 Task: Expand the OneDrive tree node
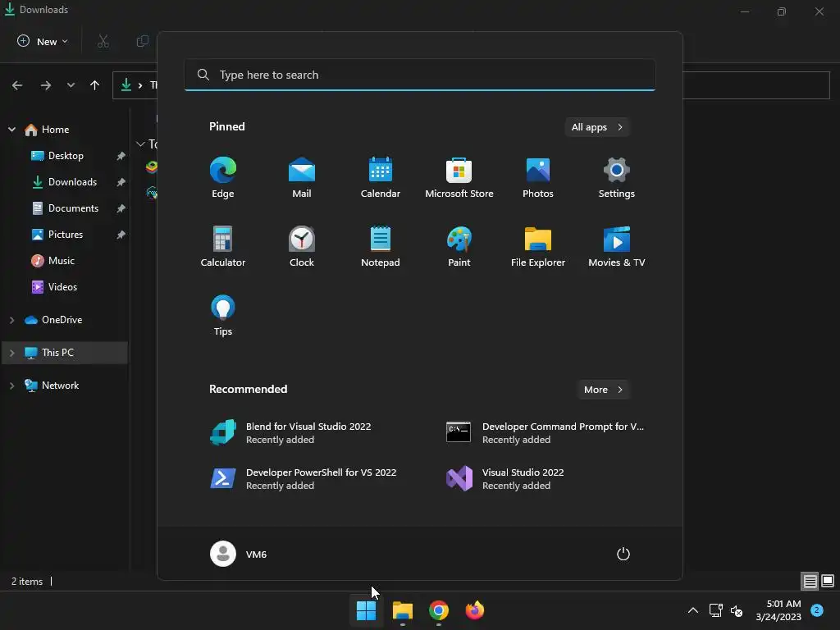(11, 320)
